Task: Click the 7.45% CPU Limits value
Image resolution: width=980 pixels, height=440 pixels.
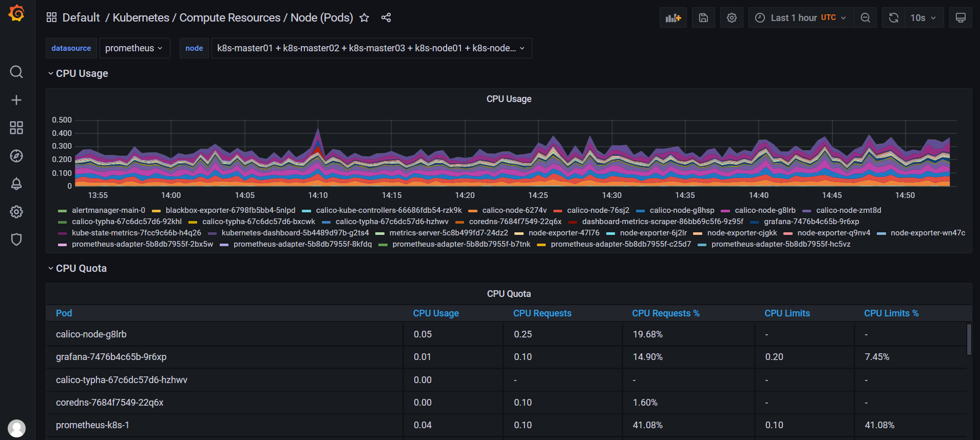Action: tap(877, 357)
